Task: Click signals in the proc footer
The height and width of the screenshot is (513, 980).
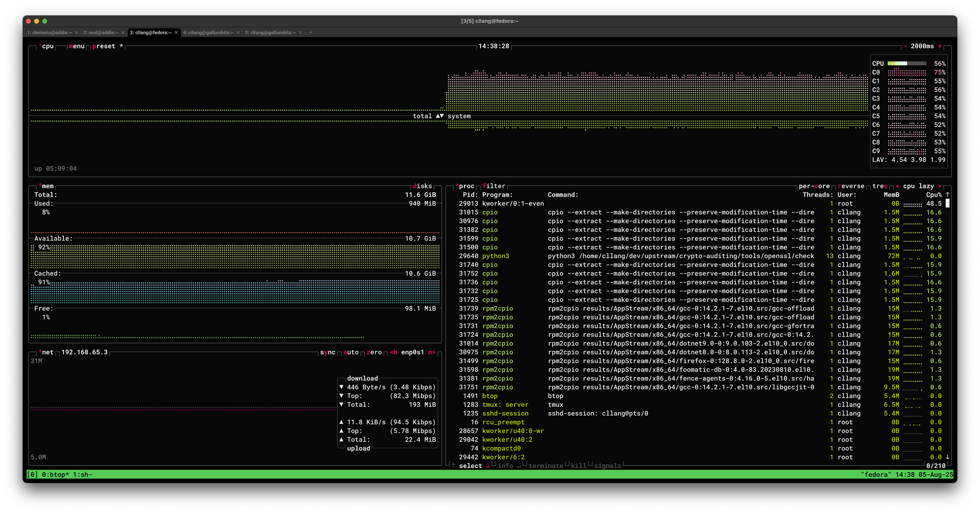Action: point(607,466)
